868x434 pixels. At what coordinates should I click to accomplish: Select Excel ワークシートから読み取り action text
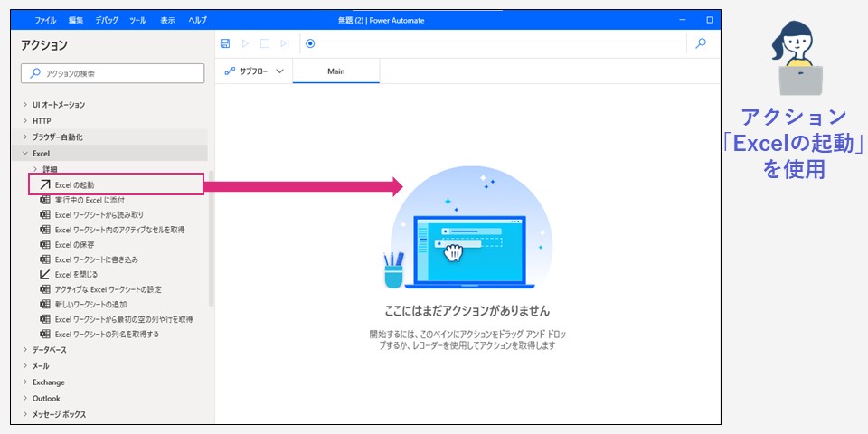99,214
